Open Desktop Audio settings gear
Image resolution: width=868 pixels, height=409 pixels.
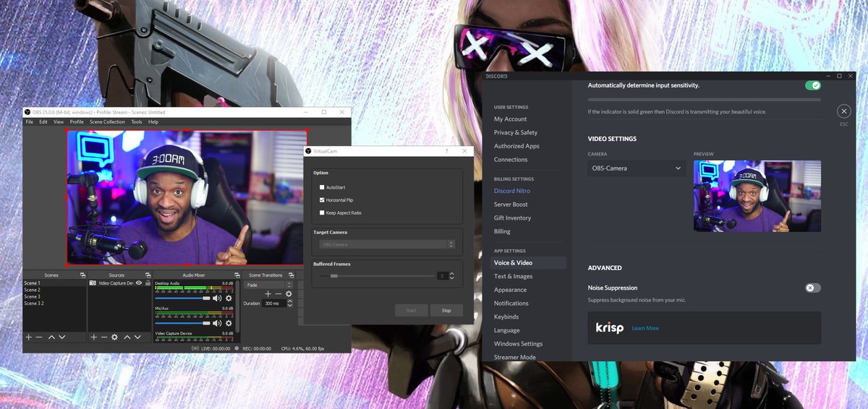pos(229,298)
